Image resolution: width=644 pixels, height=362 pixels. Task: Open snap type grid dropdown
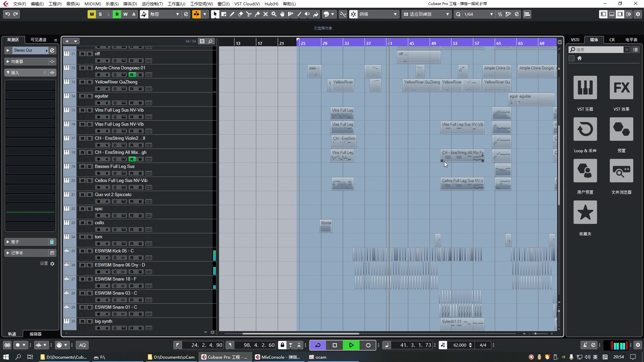378,14
